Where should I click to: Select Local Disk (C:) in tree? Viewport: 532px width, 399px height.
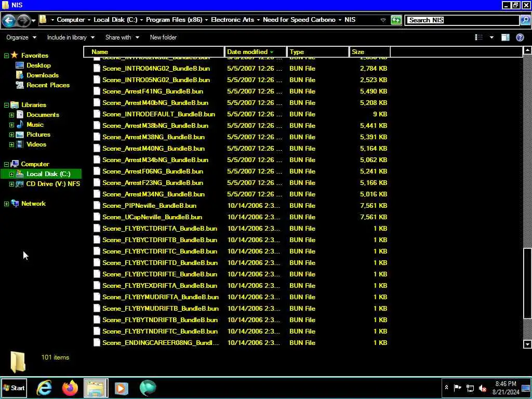click(x=48, y=174)
